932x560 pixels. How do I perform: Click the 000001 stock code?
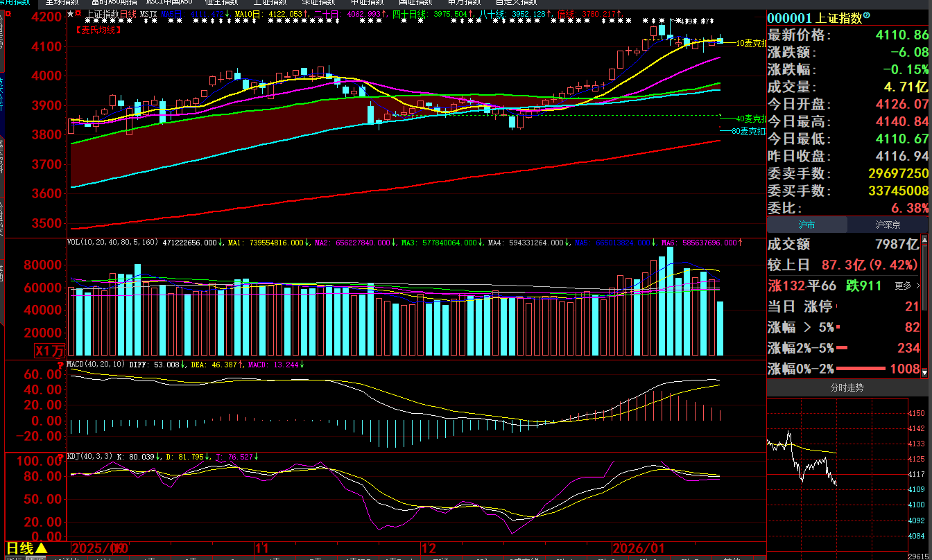pos(791,18)
